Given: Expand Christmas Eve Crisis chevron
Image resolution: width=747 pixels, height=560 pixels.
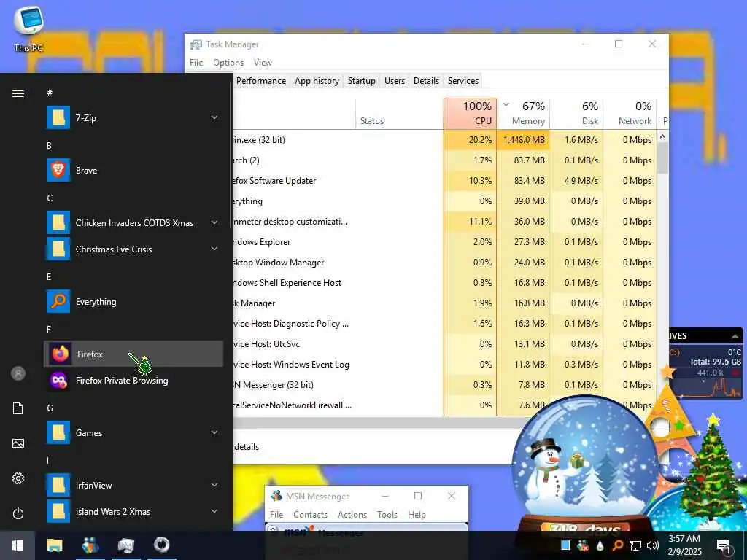Looking at the screenshot, I should [214, 249].
